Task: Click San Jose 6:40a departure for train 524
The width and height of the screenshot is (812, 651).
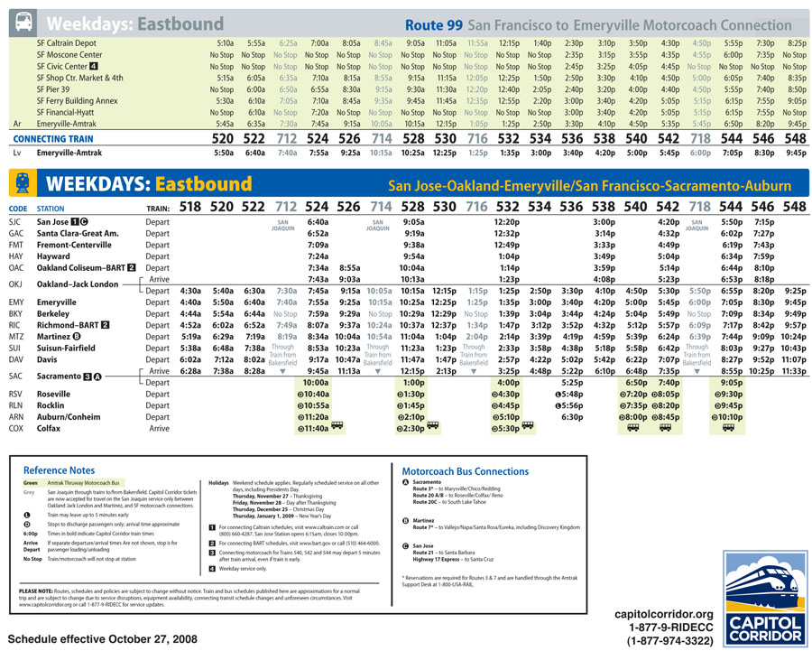Action: pos(318,222)
